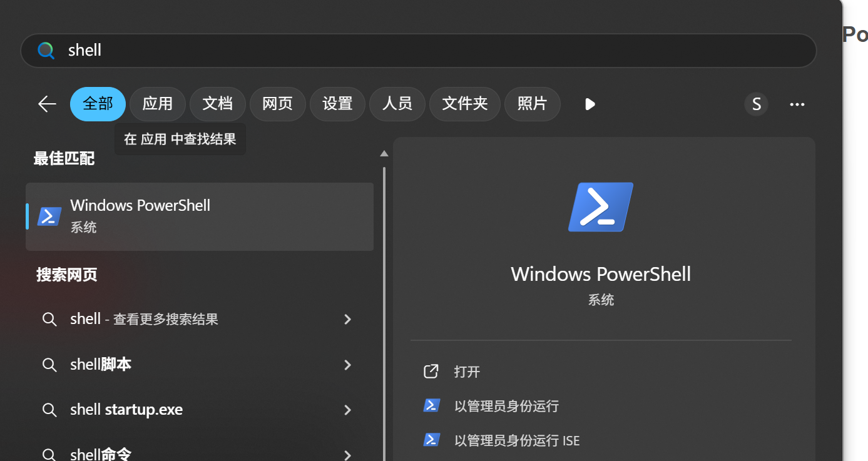
Task: Click magnifier icon beside shell startup.exe
Action: pos(49,410)
